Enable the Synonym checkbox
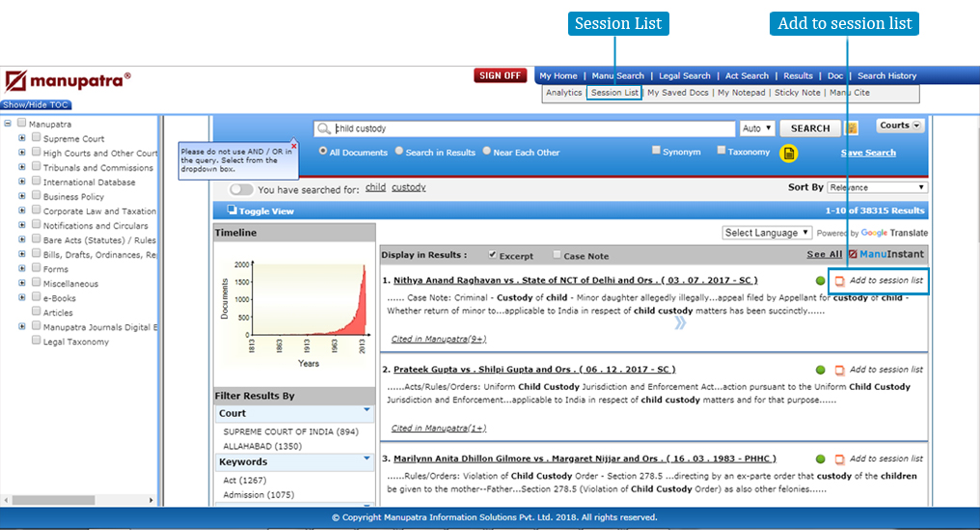This screenshot has height=530, width=980. tap(656, 151)
